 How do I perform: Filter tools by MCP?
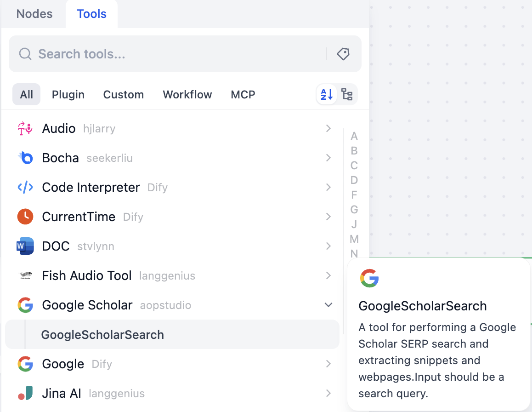pyautogui.click(x=243, y=95)
